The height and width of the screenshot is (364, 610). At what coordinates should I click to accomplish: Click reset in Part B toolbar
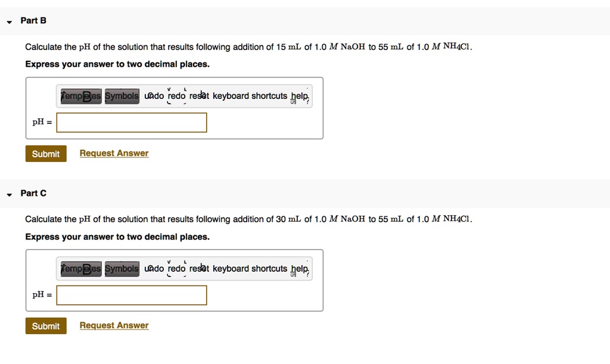pos(199,96)
